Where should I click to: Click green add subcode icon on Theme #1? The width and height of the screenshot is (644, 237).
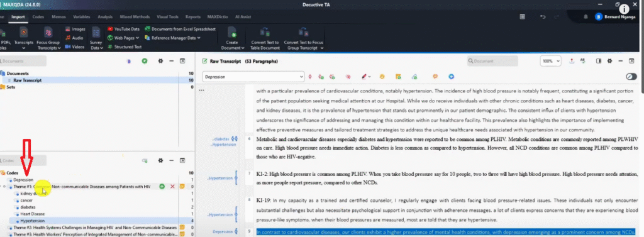[162, 187]
